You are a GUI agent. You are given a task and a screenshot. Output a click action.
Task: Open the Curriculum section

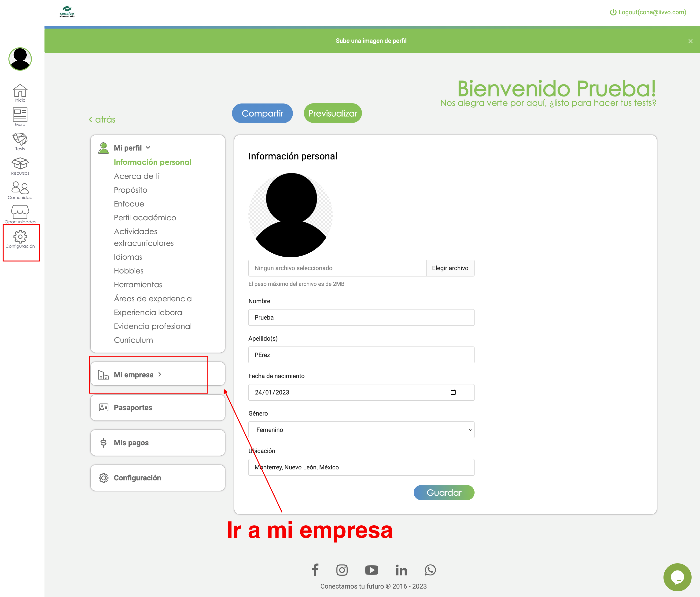point(133,340)
